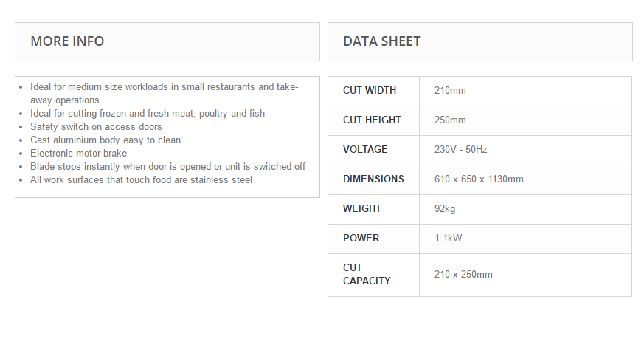Click the VOLTAGE row label
644x353 pixels.
pyautogui.click(x=365, y=150)
